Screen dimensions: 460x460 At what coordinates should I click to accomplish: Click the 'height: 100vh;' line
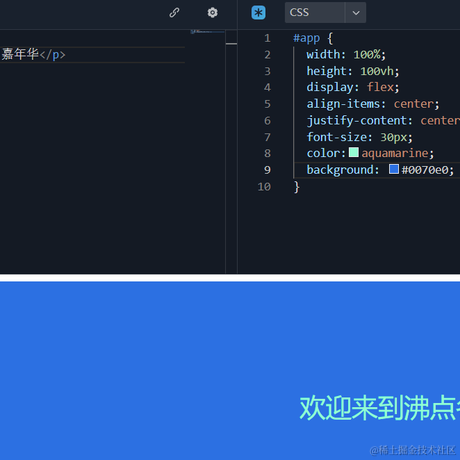coord(353,71)
